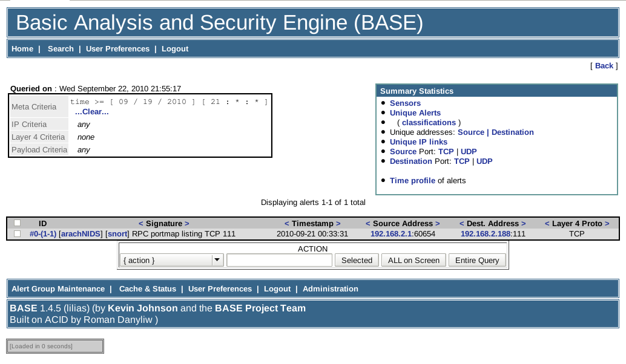Image resolution: width=626 pixels, height=364 pixels.
Task: Click the 'Layer 4 Criteria' label
Action: point(38,137)
